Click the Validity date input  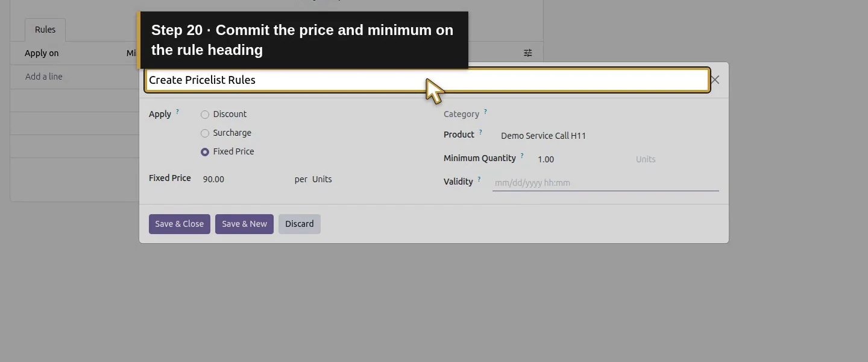tap(606, 183)
